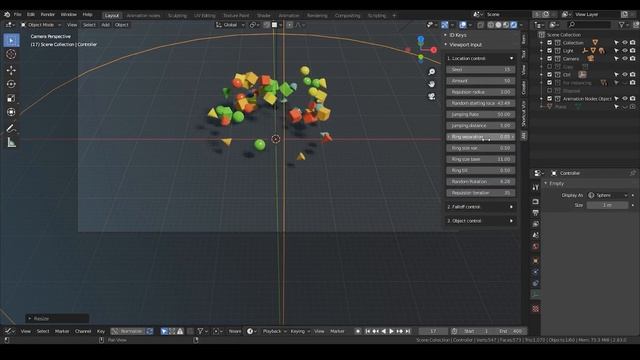Viewport: 640px width, 360px height.
Task: Click the timeline End frame field
Action: pyautogui.click(x=510, y=331)
